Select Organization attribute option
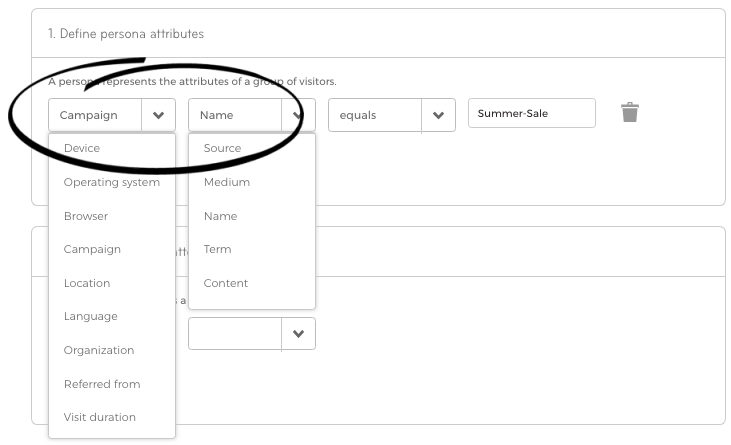Image resolution: width=731 pixels, height=445 pixels. (x=99, y=350)
